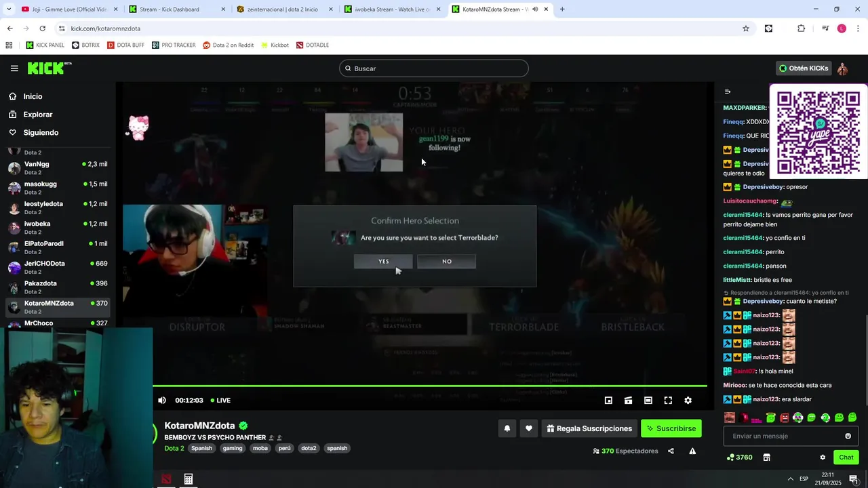The image size is (868, 488).
Task: Open the channel points shop icon
Action: click(x=766, y=457)
